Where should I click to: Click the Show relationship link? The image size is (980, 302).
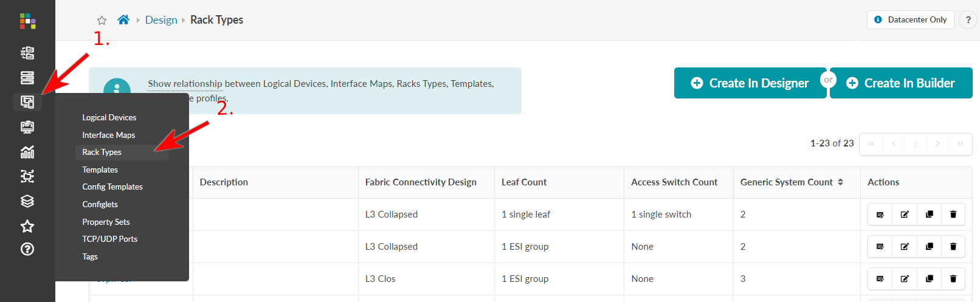point(185,84)
